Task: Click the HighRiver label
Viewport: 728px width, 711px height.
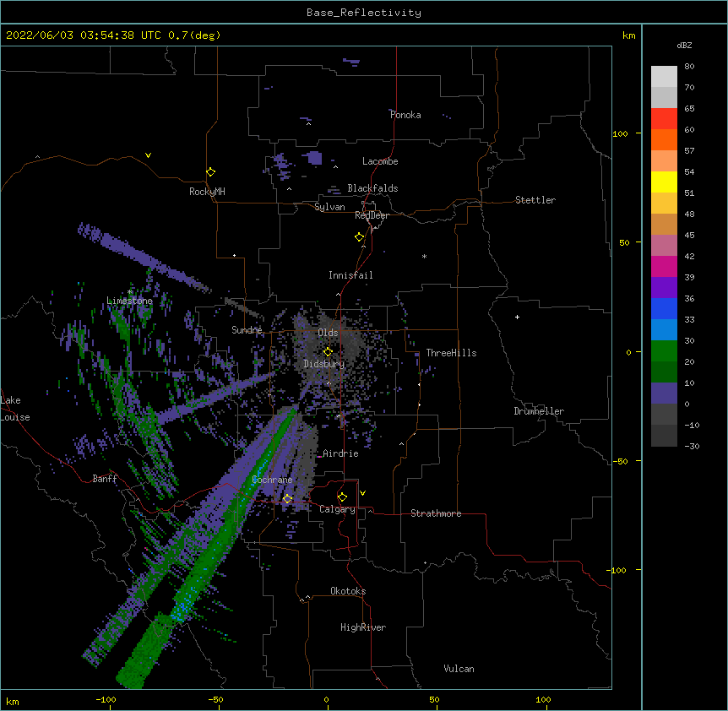Action: tap(363, 627)
